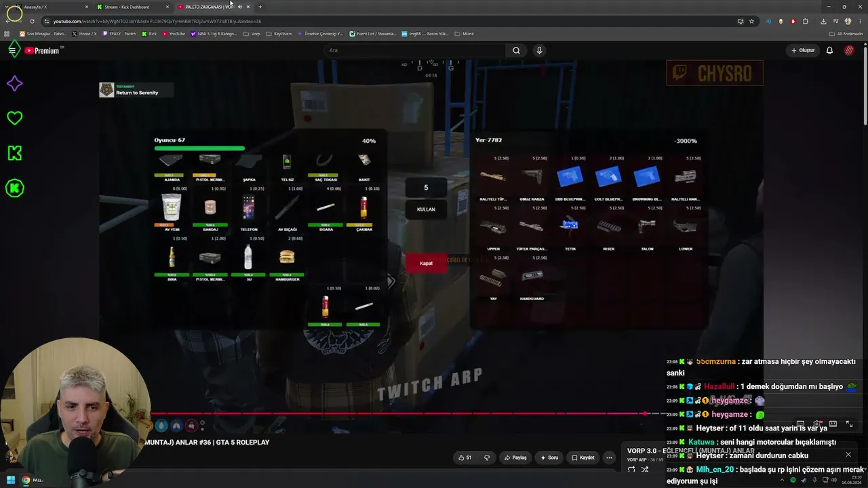Switch to Stream - Kick Dashboard tab

(x=132, y=7)
